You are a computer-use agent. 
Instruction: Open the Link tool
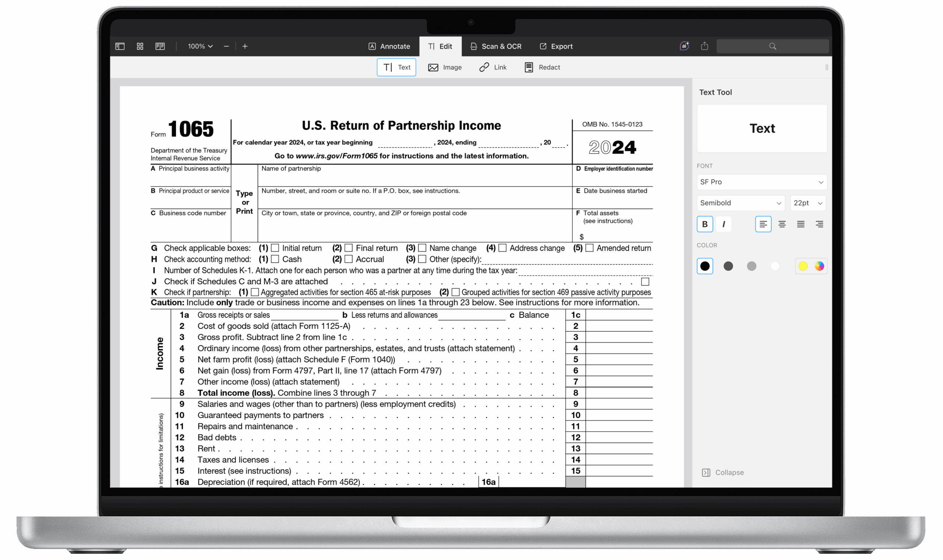[492, 67]
